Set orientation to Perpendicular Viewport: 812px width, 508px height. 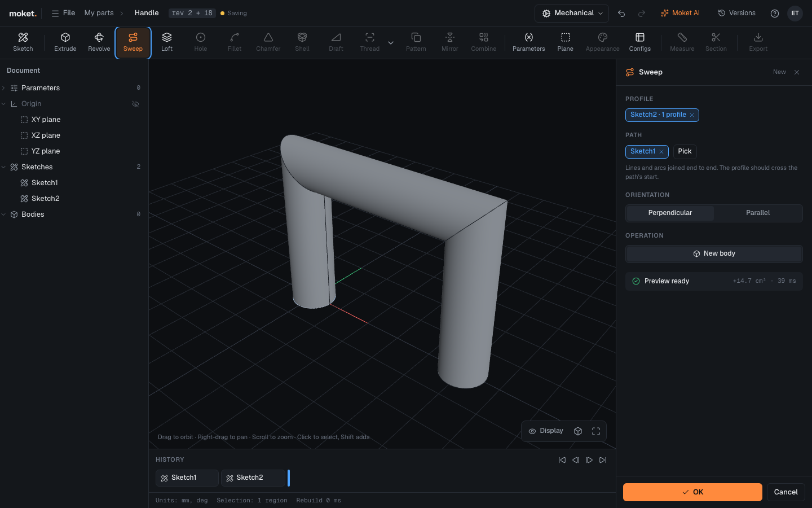tap(670, 213)
